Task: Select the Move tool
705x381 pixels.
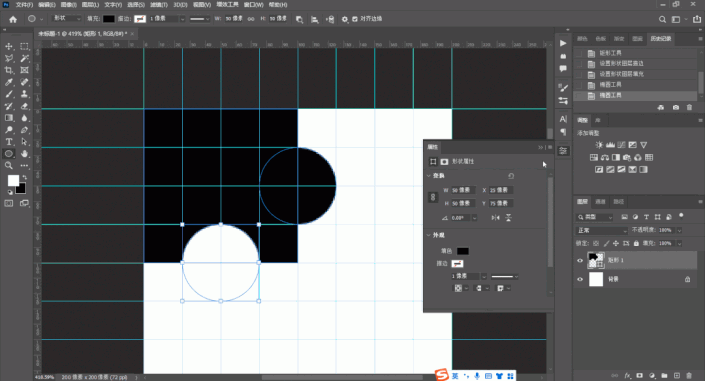Action: tap(9, 46)
